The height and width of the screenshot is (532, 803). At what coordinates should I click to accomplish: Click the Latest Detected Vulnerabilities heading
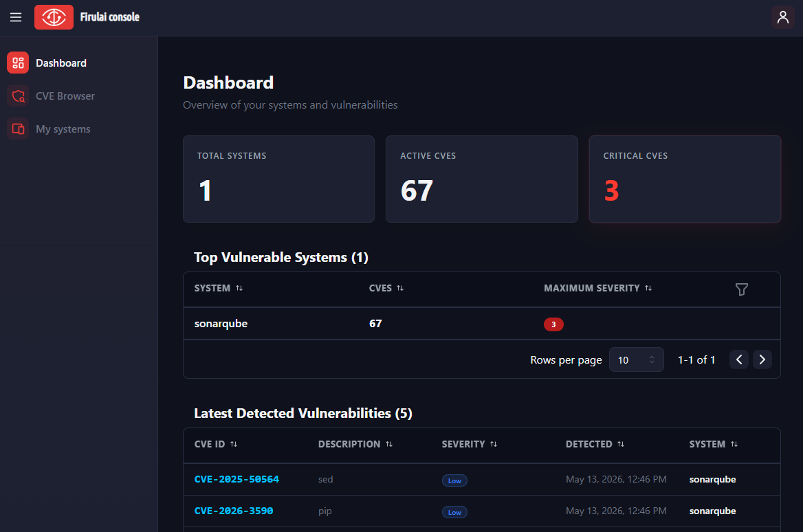(303, 413)
